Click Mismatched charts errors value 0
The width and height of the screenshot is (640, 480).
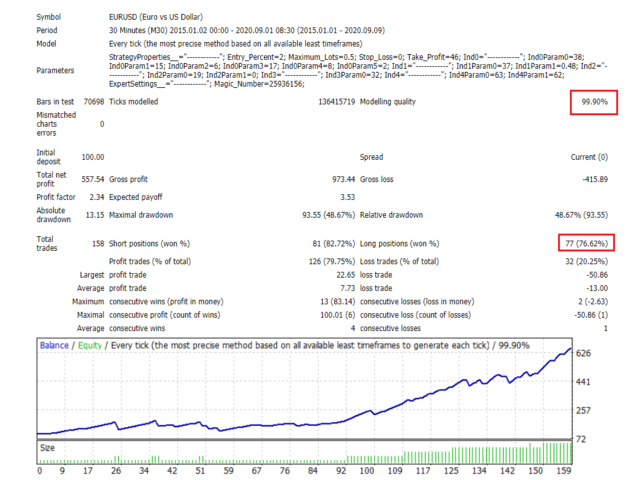(102, 124)
